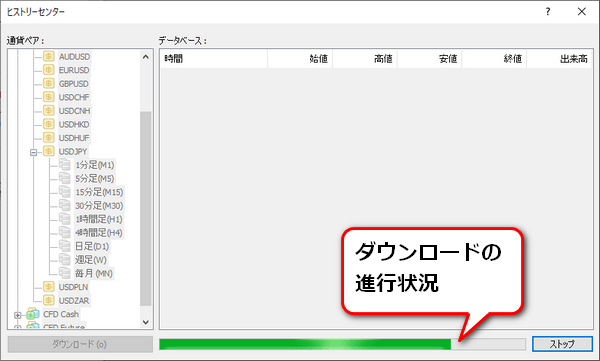Select the USDJPY currency pair label
This screenshot has height=361, width=600.
(73, 152)
